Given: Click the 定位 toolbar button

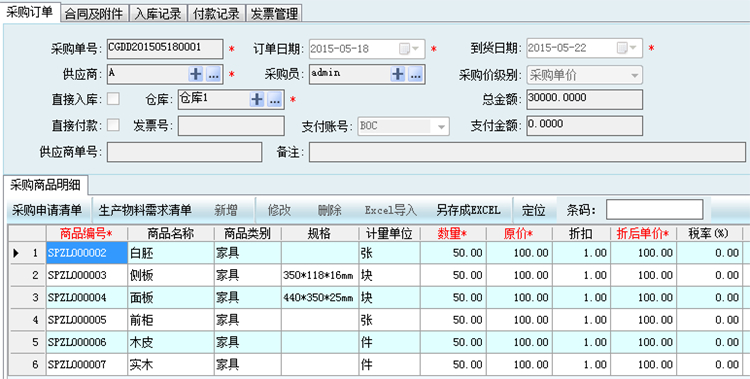Looking at the screenshot, I should [533, 210].
